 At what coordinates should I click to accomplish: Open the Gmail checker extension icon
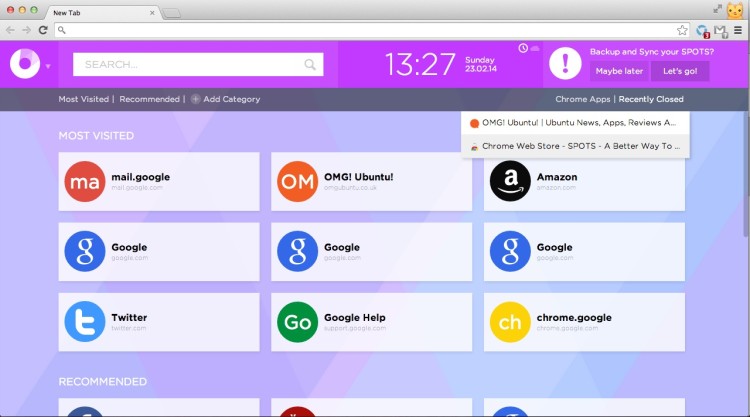click(721, 31)
